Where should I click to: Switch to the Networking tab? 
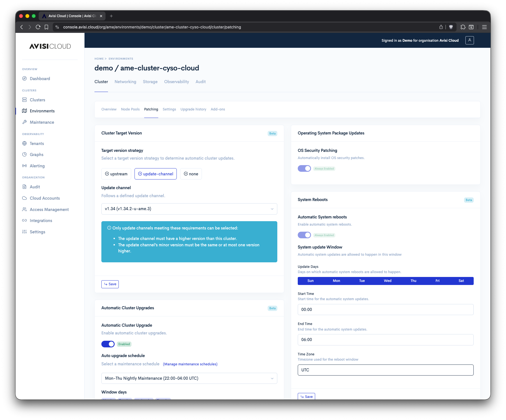[125, 81]
